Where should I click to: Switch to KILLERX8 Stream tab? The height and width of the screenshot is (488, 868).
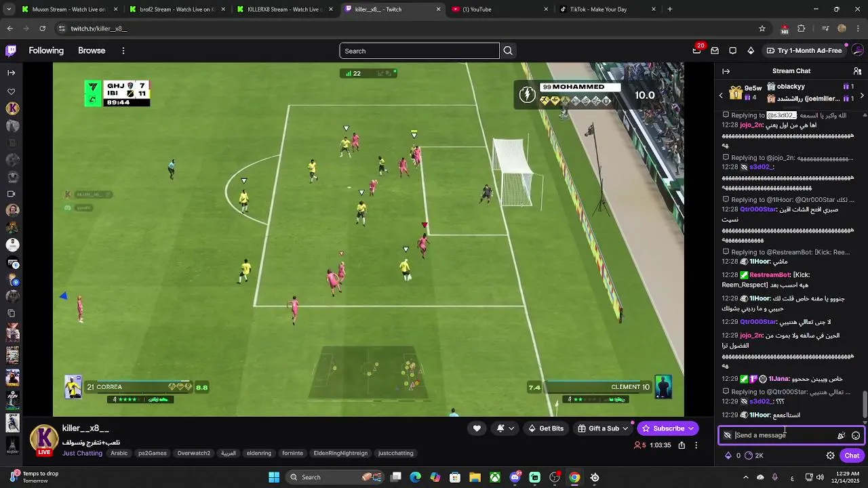pyautogui.click(x=285, y=9)
